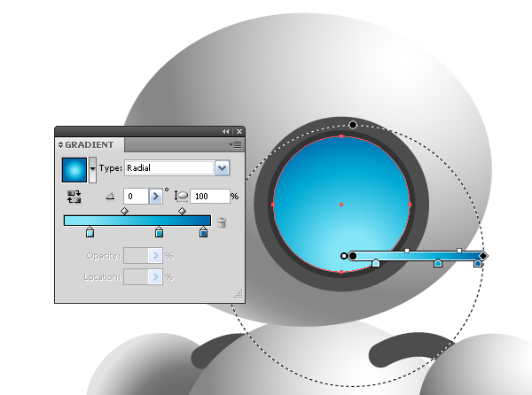Open the Opacity dropdown arrow
532x395 pixels.
coord(156,255)
